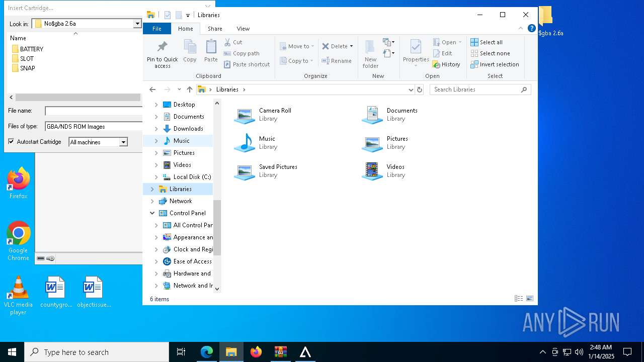Expand the Network tree node

tap(152, 201)
